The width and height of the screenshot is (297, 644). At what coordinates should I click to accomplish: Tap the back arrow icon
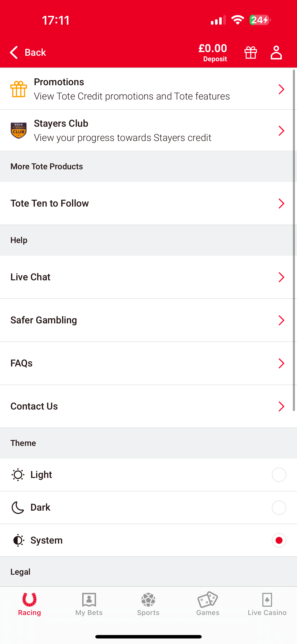(14, 53)
